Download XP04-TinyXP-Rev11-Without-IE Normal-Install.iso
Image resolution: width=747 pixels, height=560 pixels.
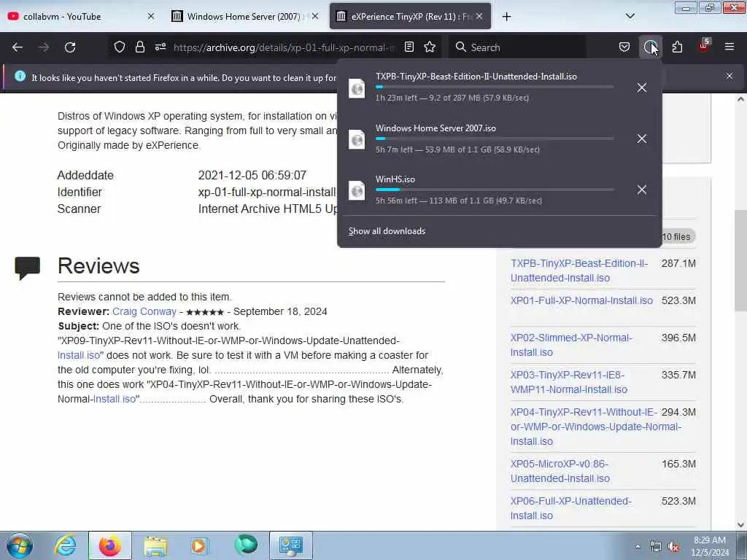click(x=596, y=427)
